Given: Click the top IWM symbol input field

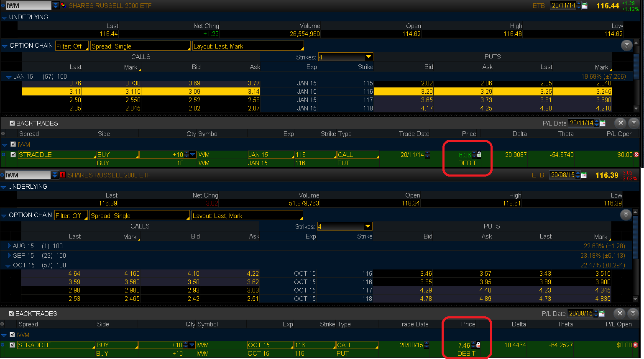Looking at the screenshot, I should tap(28, 5).
